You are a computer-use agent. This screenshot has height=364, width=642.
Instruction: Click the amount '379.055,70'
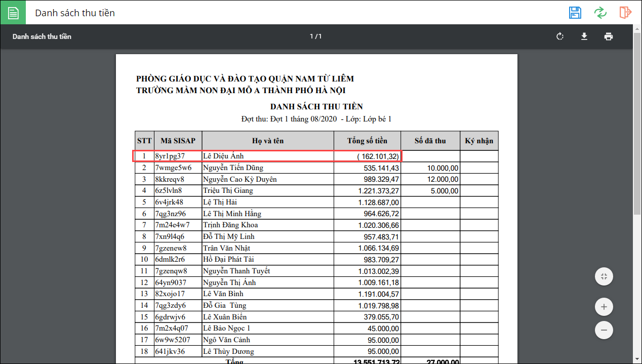point(381,317)
